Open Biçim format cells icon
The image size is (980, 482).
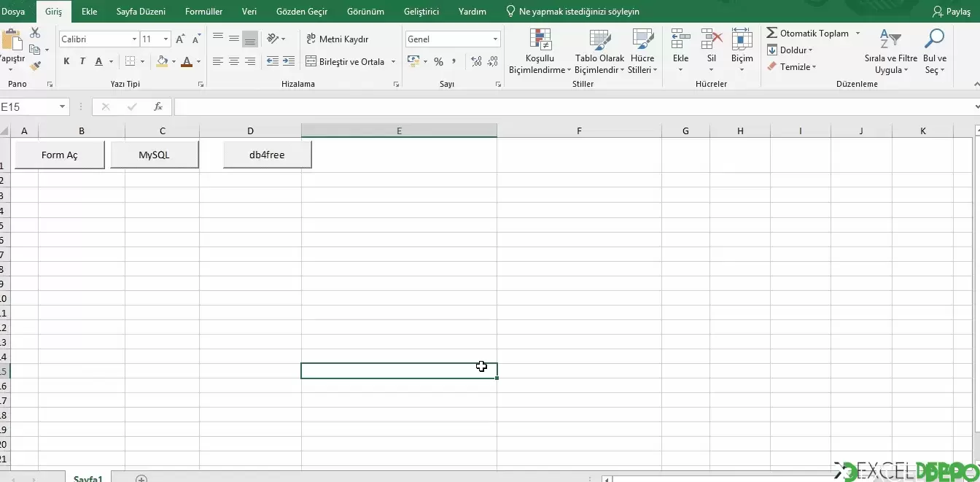pos(742,39)
